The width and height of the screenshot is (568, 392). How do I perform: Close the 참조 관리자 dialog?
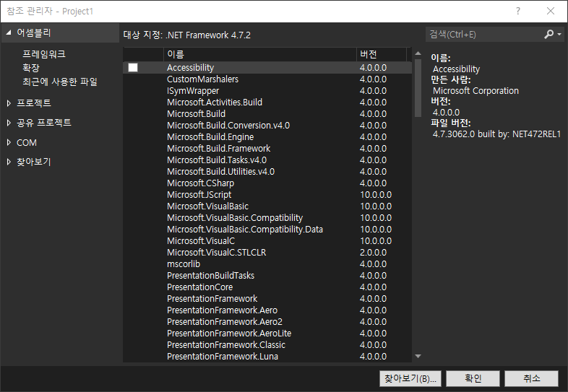[x=551, y=12]
